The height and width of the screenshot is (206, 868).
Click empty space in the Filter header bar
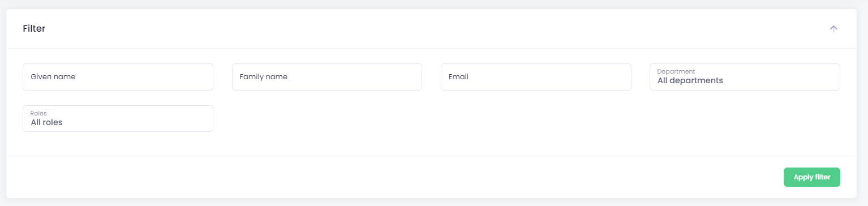pos(430,28)
